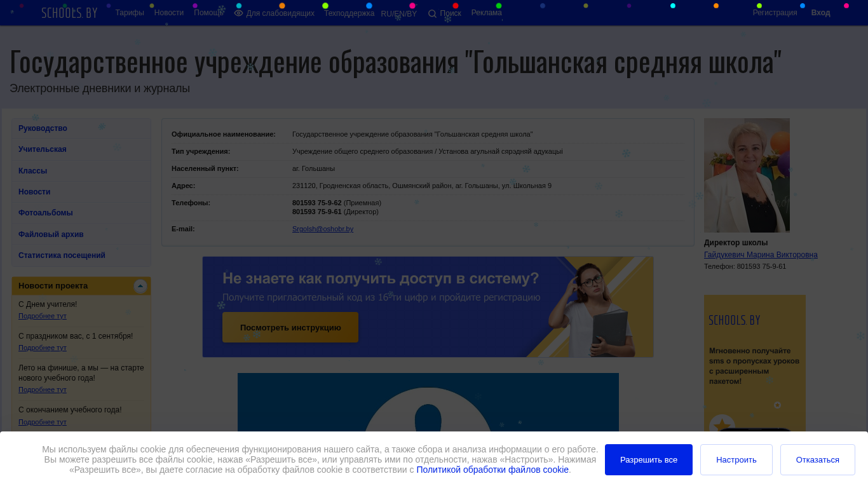
Task: Click the Регистрация link
Action: tap(775, 13)
